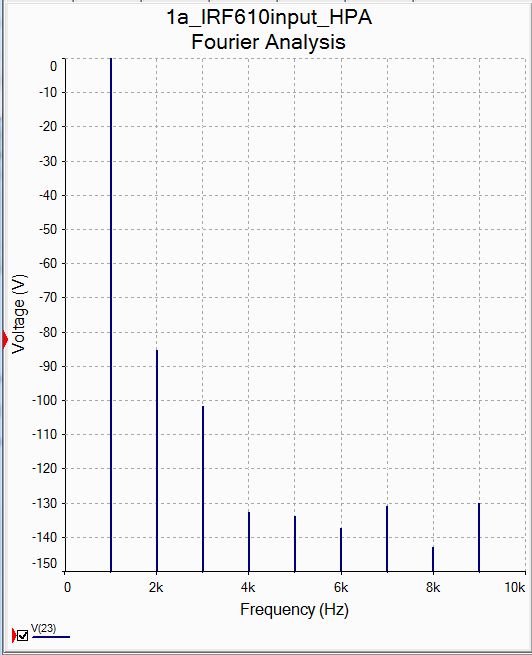Screen dimensions: 532x655
Task: Click the 4k tick label on frequency axis
Action: coord(248,587)
